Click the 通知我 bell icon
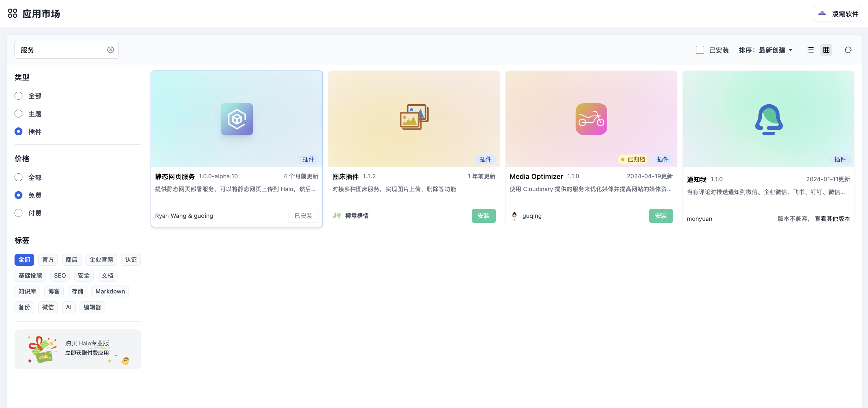868x408 pixels. click(768, 119)
